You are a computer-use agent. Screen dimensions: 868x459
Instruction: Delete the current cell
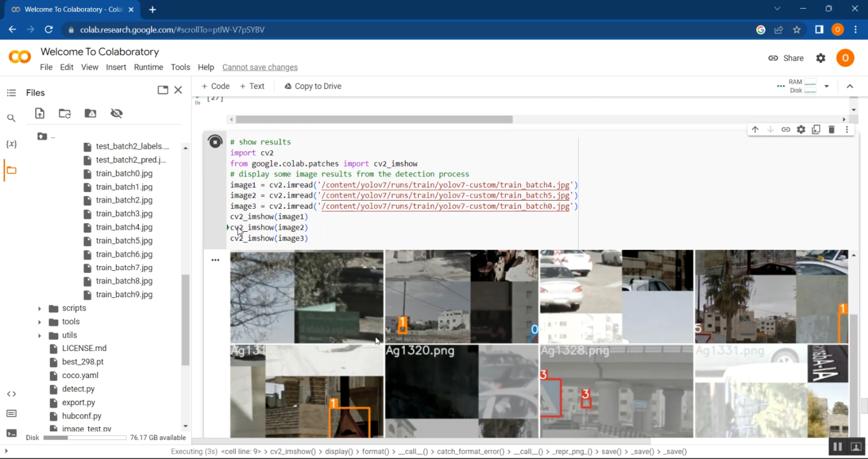(832, 129)
